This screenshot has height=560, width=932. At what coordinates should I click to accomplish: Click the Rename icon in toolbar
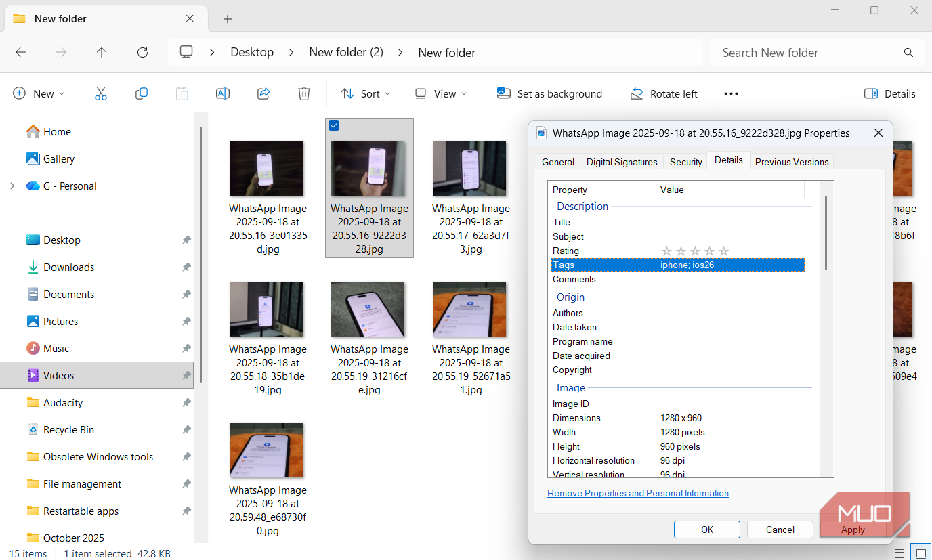pyautogui.click(x=223, y=93)
